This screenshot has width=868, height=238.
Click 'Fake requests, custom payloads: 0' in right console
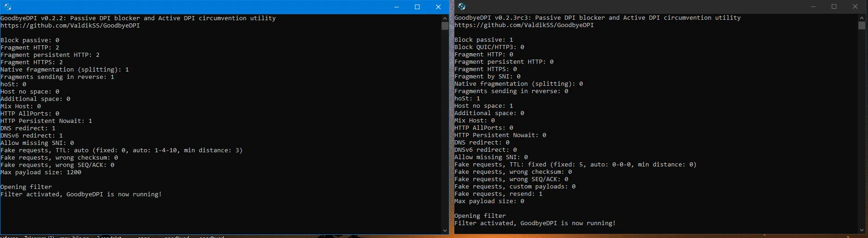click(515, 187)
